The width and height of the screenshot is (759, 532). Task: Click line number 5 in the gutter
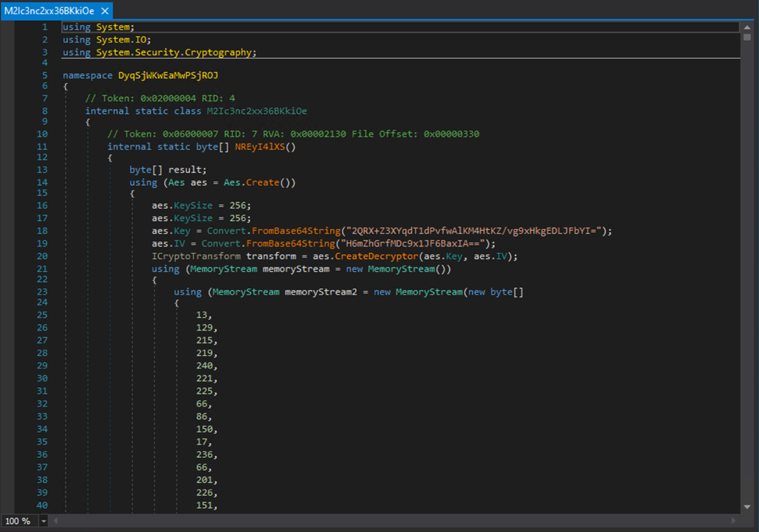click(x=44, y=75)
